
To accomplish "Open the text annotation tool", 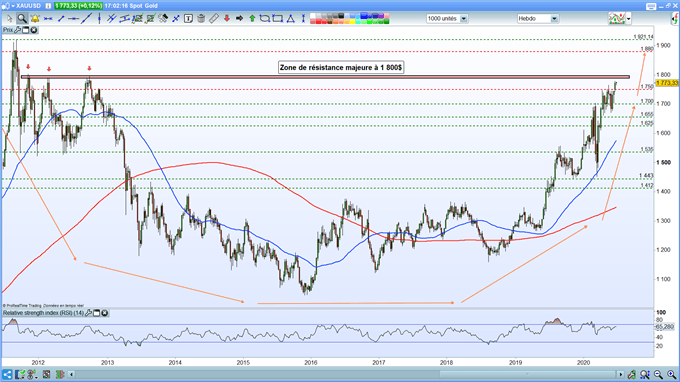I will click(x=188, y=19).
